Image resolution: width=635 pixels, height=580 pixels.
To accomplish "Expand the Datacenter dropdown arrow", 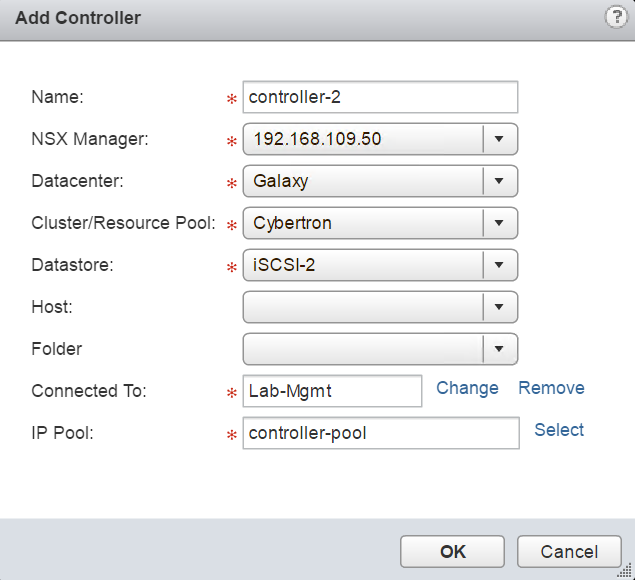I will [499, 181].
